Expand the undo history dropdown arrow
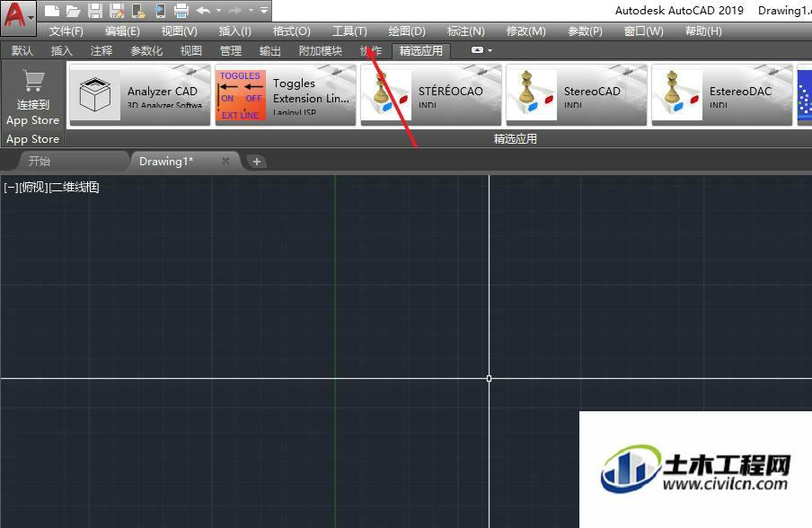The height and width of the screenshot is (528, 812). pyautogui.click(x=218, y=11)
